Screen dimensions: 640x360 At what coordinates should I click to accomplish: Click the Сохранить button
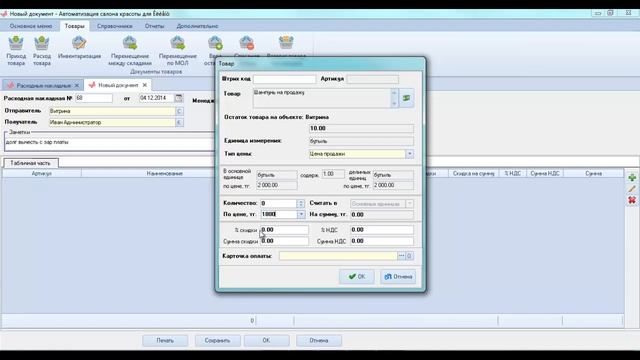click(x=217, y=340)
